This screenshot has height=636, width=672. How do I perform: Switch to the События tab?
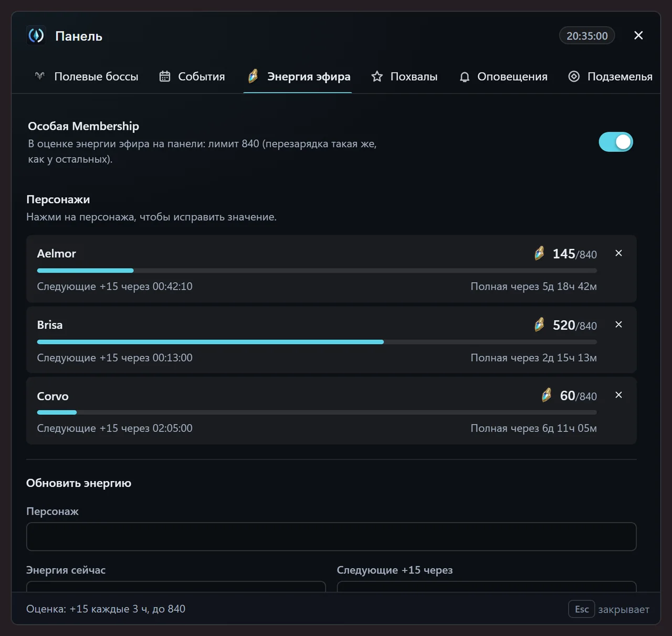point(192,77)
